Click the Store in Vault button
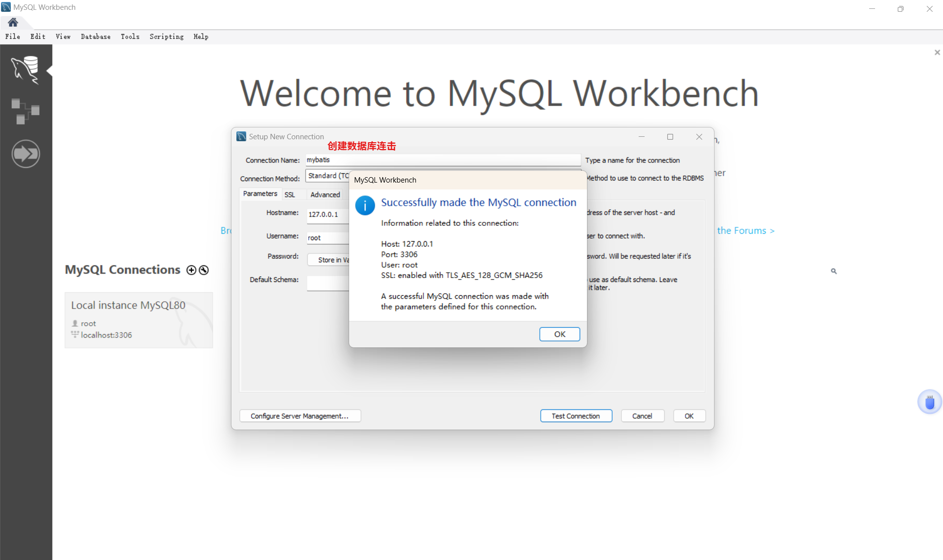 point(328,260)
